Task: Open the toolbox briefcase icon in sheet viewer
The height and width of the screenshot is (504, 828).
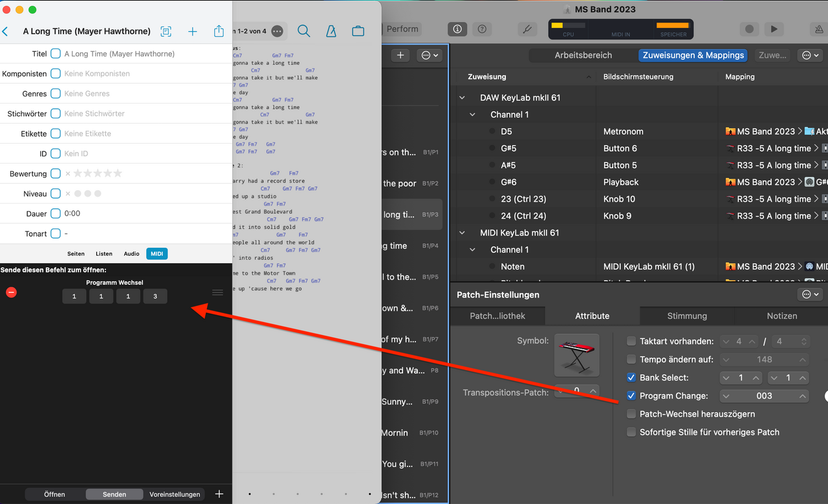Action: coord(358,30)
